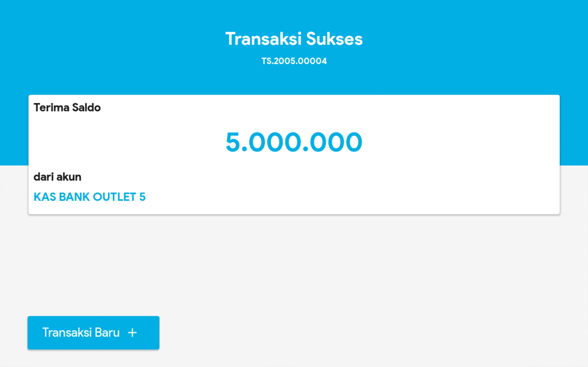Click the dari akun label
Image resolution: width=588 pixels, height=367 pixels.
click(x=57, y=177)
